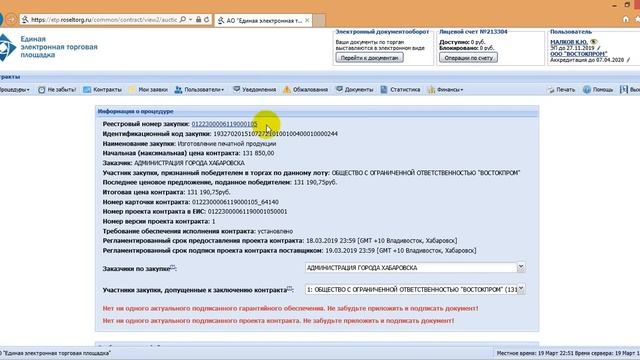Click the pencil icon beside 'ЭП до 27.11.2019'
Image resolution: width=640 pixels, height=360 pixels.
(x=599, y=48)
